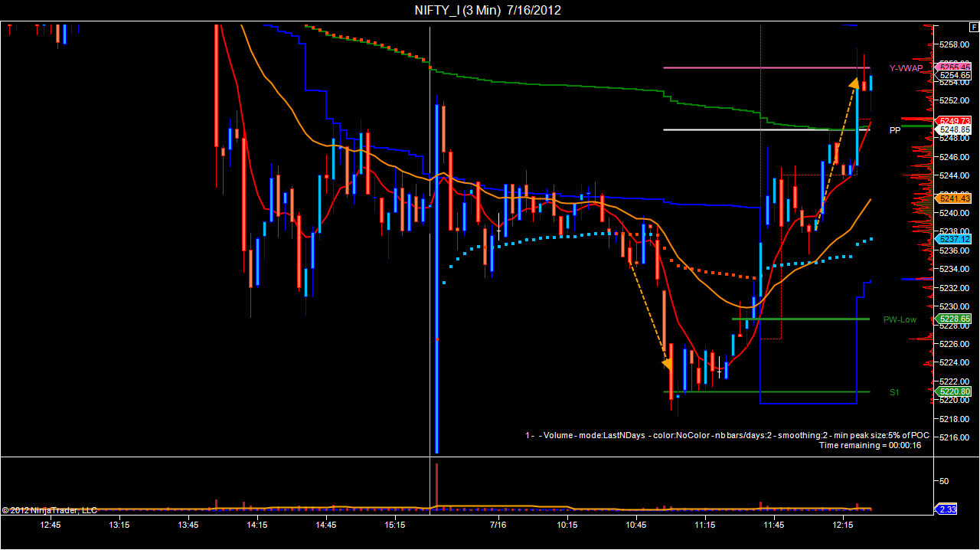
Task: Click the 14:15 time axis label
Action: click(256, 525)
